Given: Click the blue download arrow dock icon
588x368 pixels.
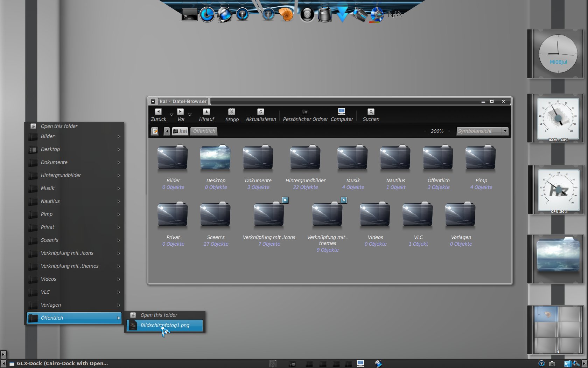Looking at the screenshot, I should pos(342,15).
